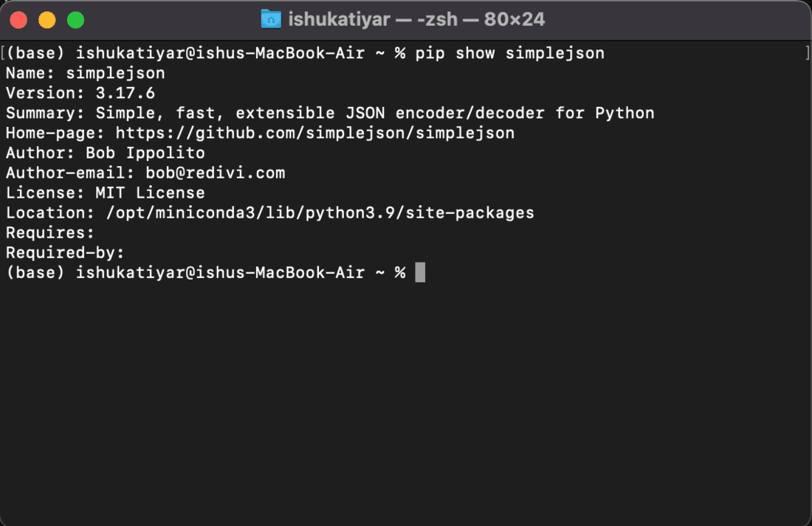Click the 'Required-by:' output line
The width and height of the screenshot is (812, 526).
pos(65,252)
